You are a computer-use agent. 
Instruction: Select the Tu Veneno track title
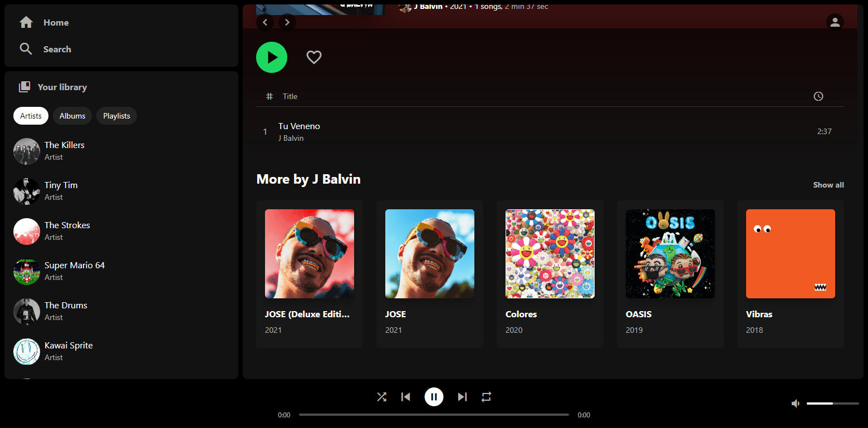(299, 126)
